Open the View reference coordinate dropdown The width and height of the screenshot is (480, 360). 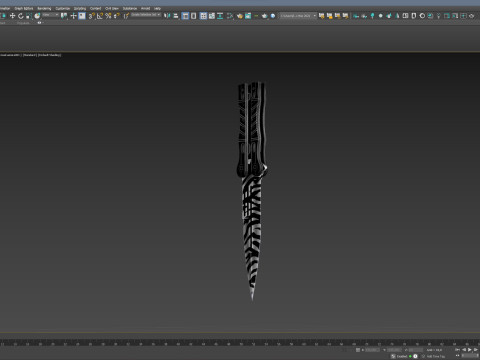[x=51, y=15]
